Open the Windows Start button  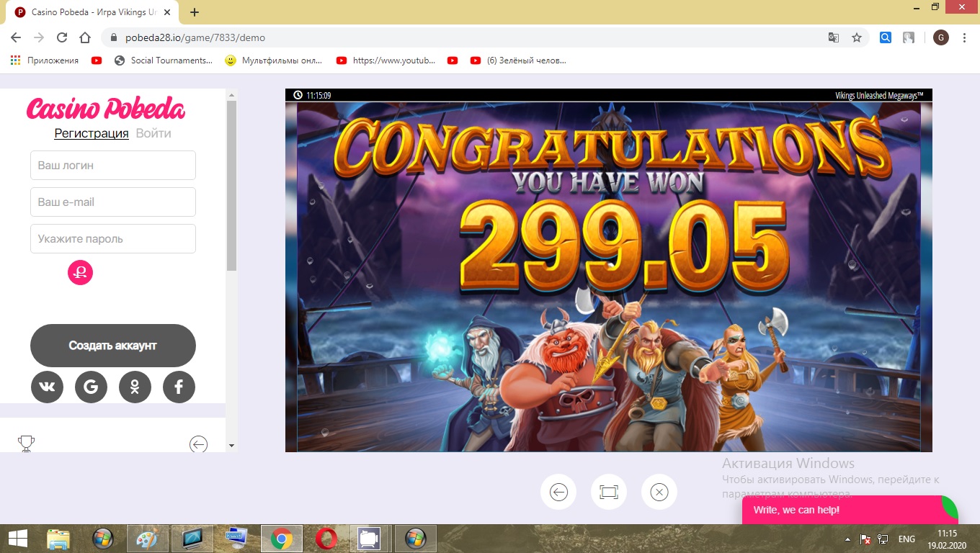17,539
